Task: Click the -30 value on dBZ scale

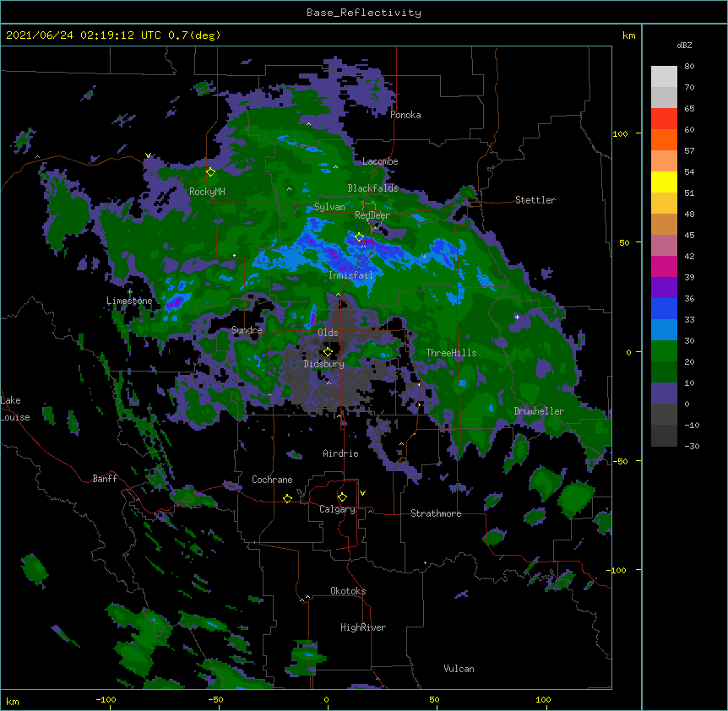Action: [692, 447]
